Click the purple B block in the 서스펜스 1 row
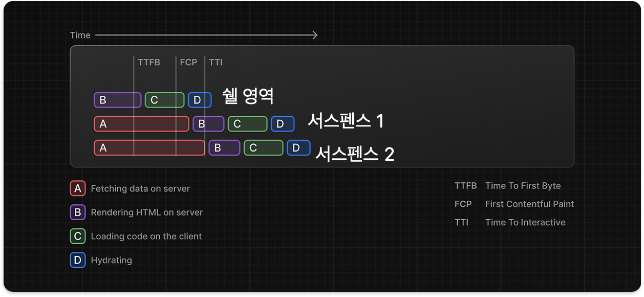Viewport: 644px width, 297px height. (208, 124)
